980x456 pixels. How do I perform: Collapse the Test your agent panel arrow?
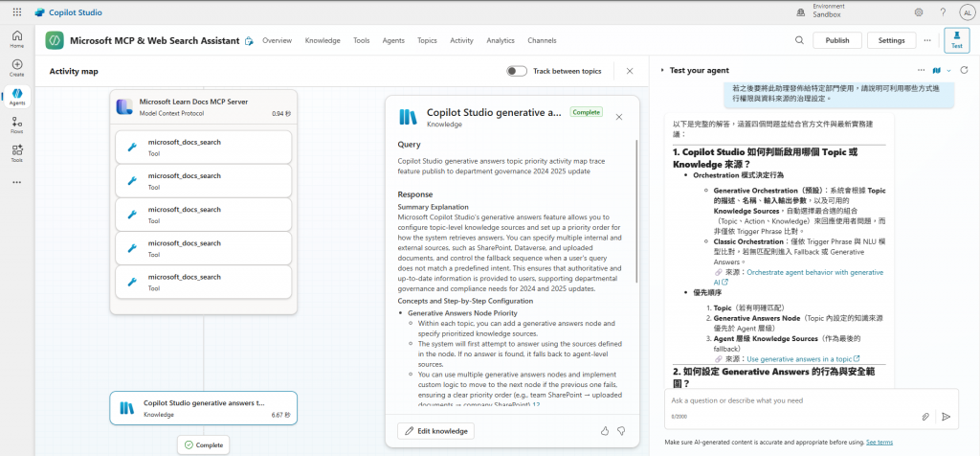(662, 71)
